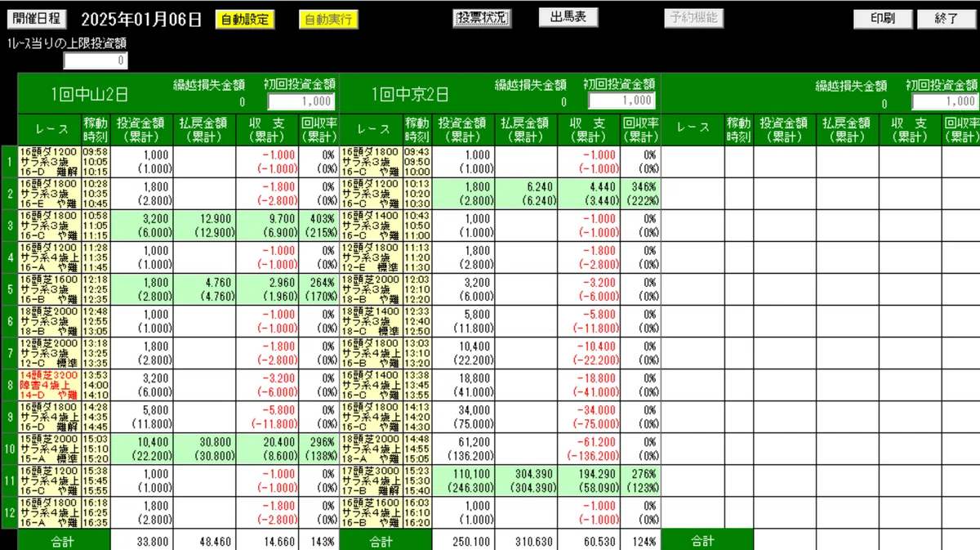The image size is (980, 550).
Task: Click the 9,700 balance cell in 中山
Action: pyautogui.click(x=268, y=226)
